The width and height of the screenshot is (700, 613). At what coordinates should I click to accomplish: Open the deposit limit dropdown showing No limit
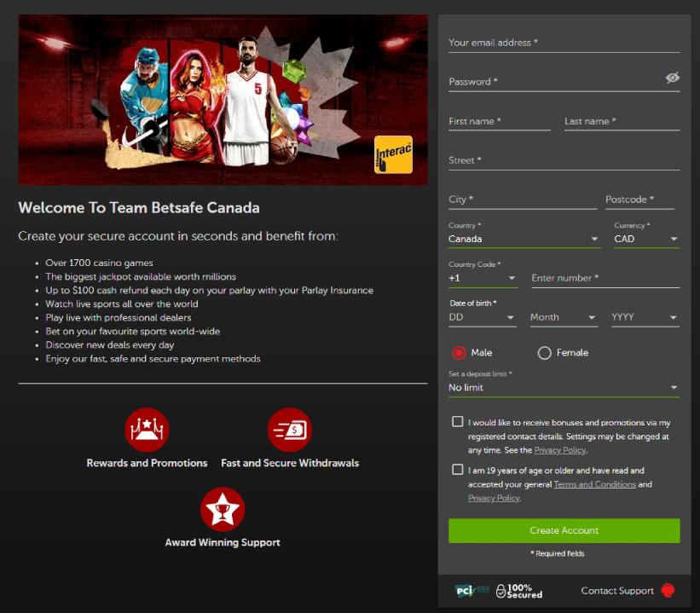pos(564,388)
